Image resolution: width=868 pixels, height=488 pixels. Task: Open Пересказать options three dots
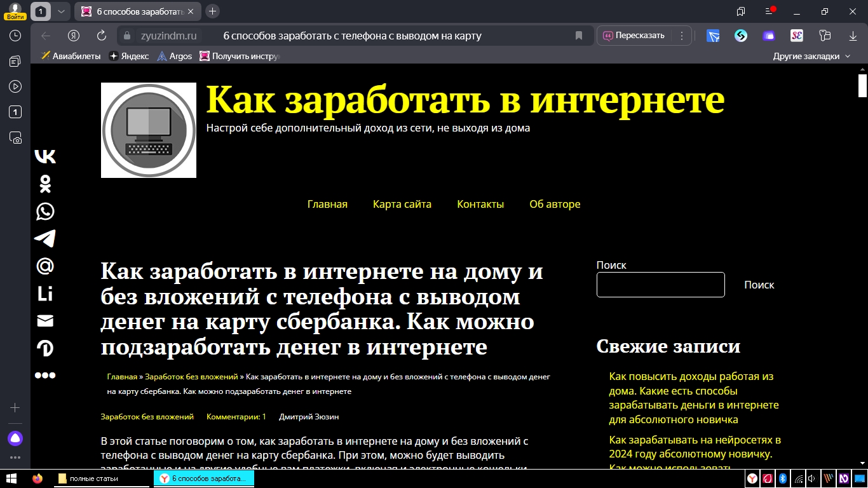pyautogui.click(x=682, y=36)
